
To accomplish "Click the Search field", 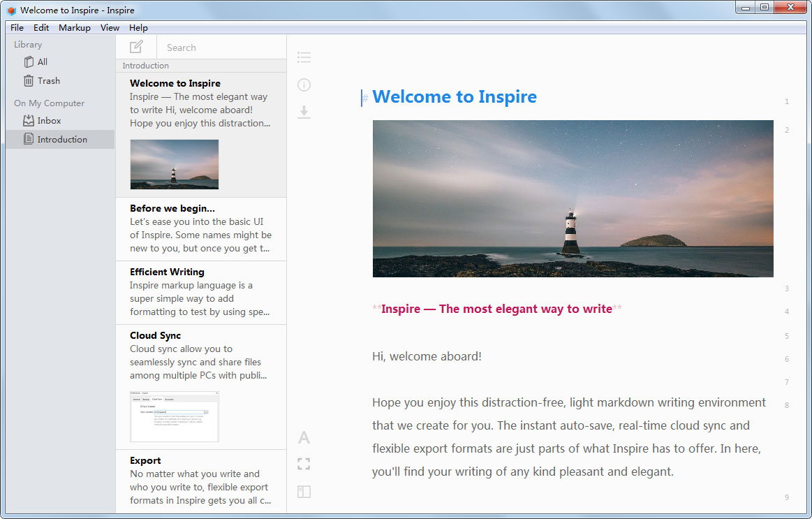I will [221, 47].
